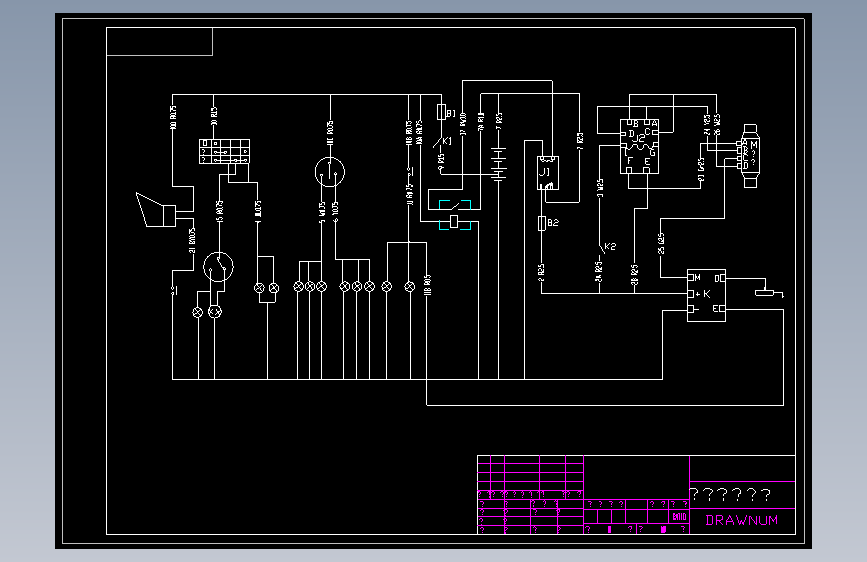Click the J1 relay block

point(547,173)
